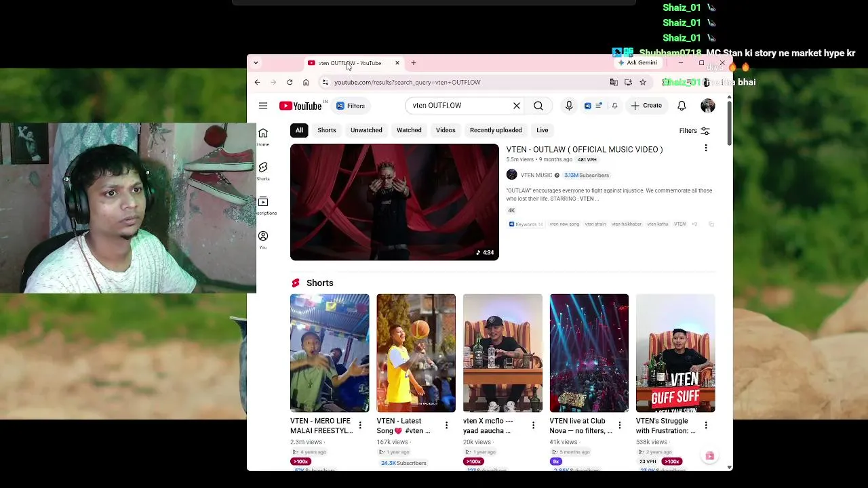
Task: Clear the search text with the X
Action: [x=517, y=106]
